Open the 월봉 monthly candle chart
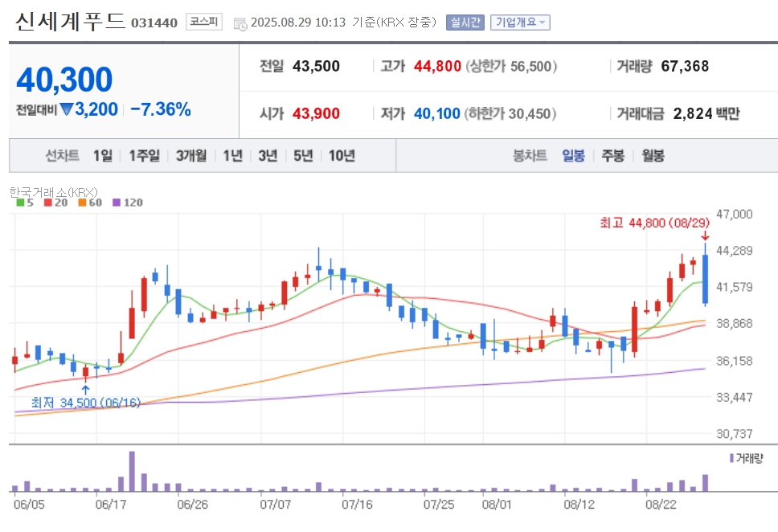Image resolution: width=778 pixels, height=532 pixels. pos(653,156)
